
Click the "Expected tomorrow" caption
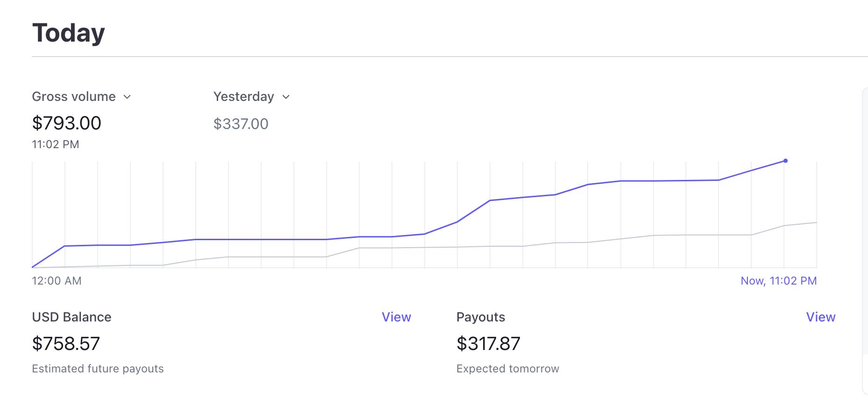click(507, 369)
